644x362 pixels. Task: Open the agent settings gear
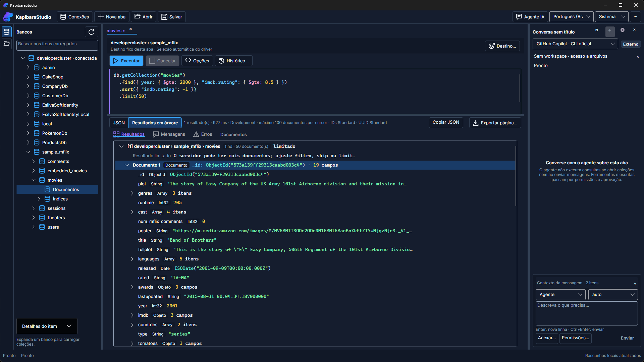point(623,30)
